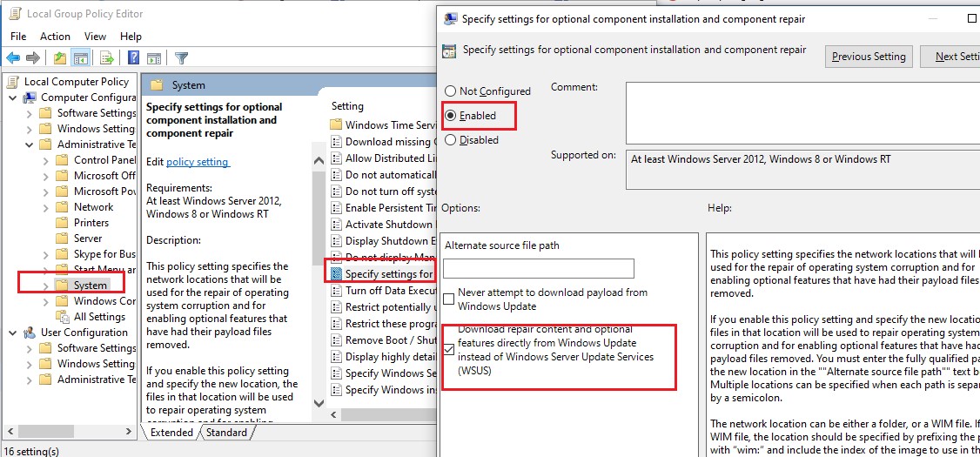Open Help via the blue question mark icon
This screenshot has width=980, height=457.
[134, 58]
